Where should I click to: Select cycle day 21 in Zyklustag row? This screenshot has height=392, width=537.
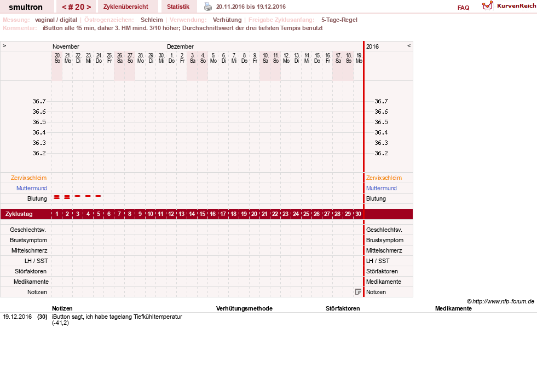click(265, 214)
